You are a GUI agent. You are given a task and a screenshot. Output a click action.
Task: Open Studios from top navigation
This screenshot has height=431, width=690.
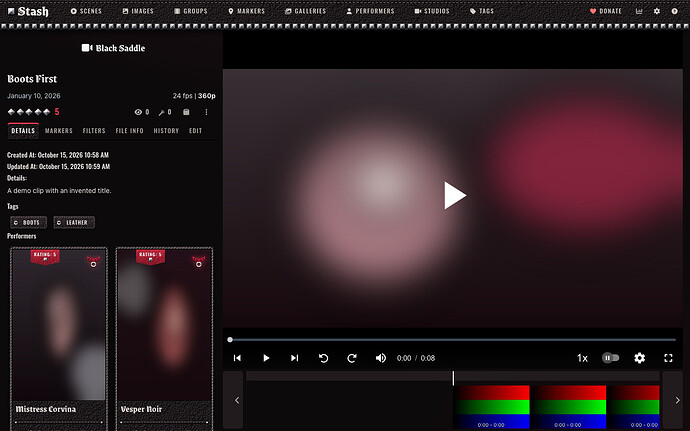point(432,11)
